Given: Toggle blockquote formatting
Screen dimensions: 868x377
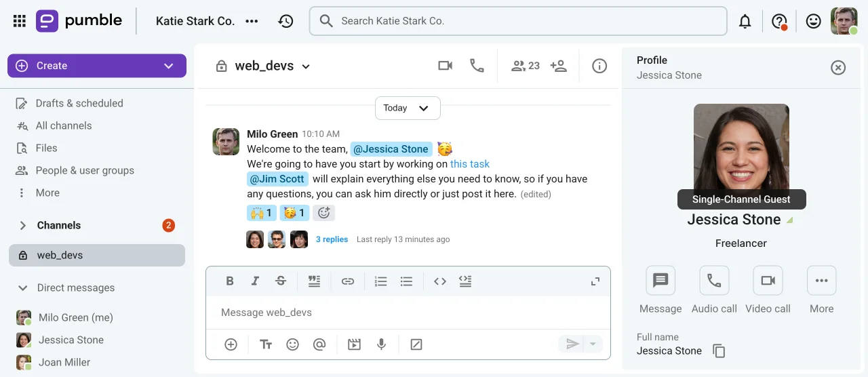Looking at the screenshot, I should pyautogui.click(x=314, y=281).
